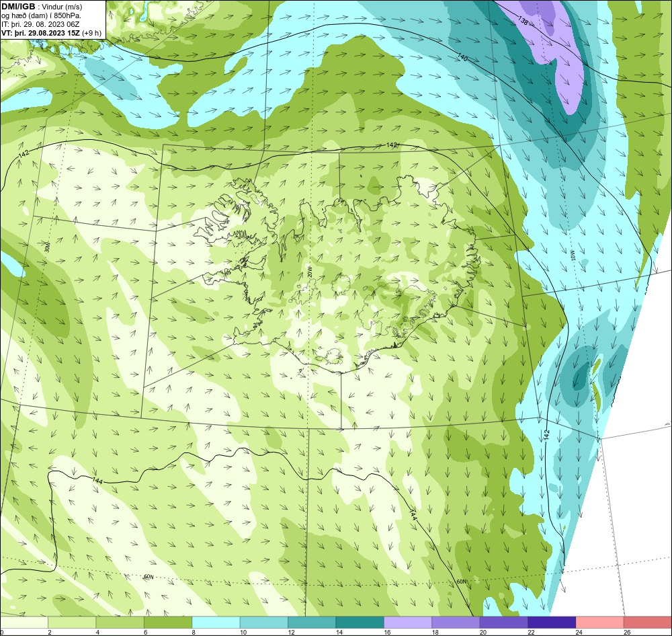Click the legend tick value 18
This screenshot has height=636, width=672.
435,632
